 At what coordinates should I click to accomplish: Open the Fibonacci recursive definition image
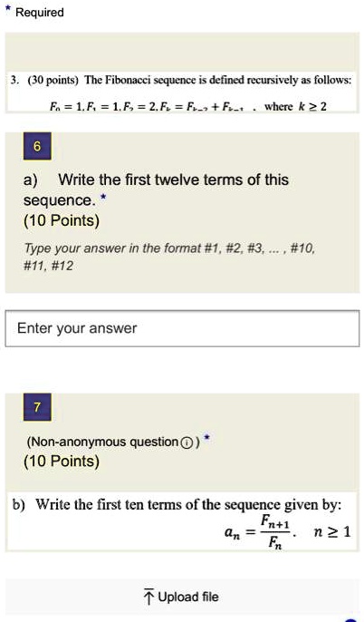pyautogui.click(x=182, y=92)
